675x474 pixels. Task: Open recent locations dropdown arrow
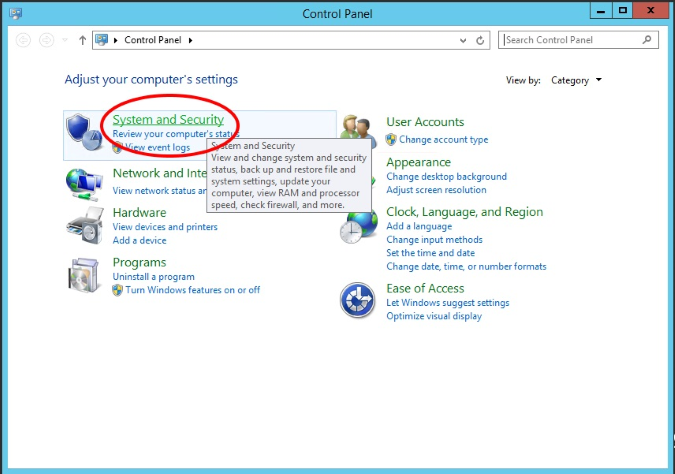[x=65, y=40]
